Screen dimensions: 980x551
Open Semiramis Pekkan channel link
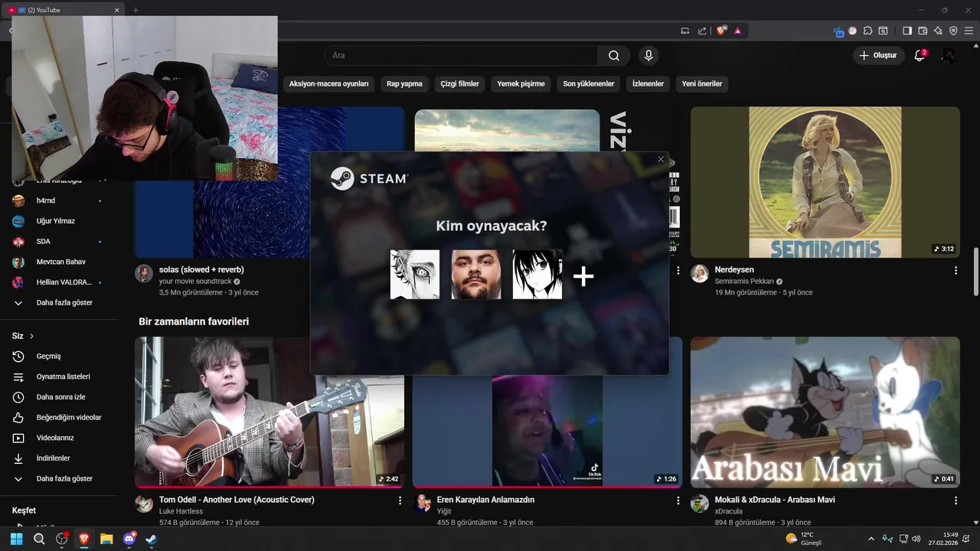744,281
